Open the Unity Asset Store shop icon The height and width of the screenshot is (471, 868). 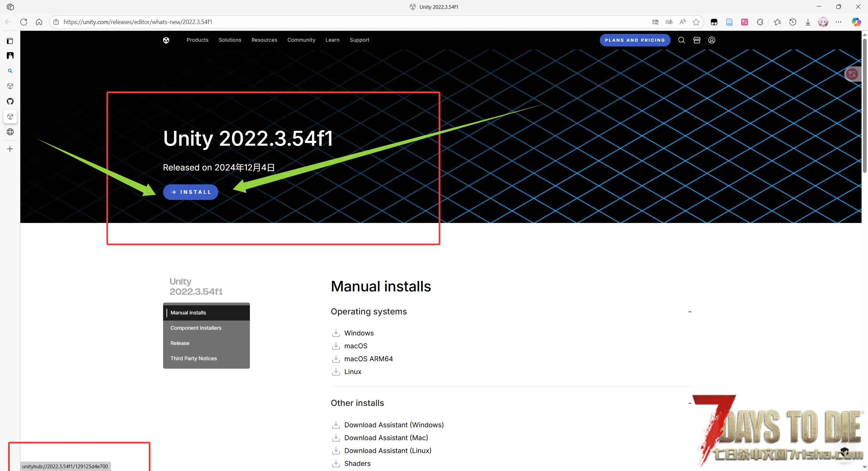click(x=697, y=40)
